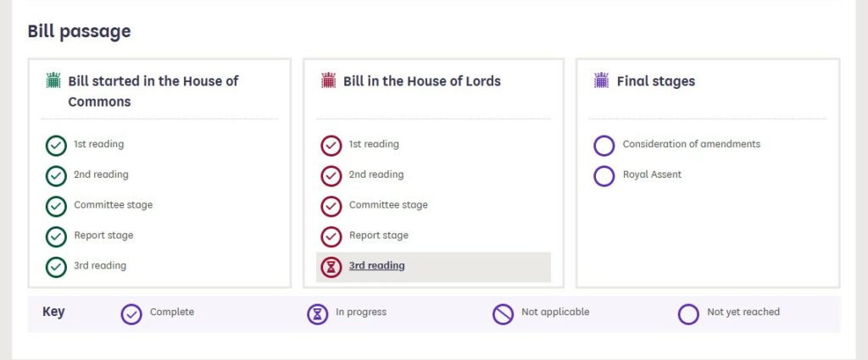Click the Not yet reached circle key icon
868x360 pixels.
pyautogui.click(x=688, y=314)
